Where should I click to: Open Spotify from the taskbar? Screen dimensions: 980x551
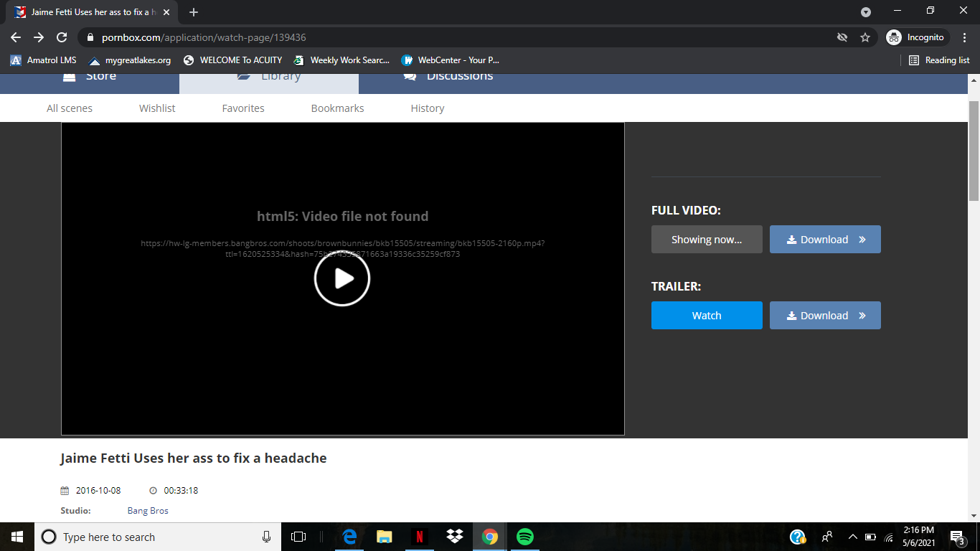pos(525,537)
